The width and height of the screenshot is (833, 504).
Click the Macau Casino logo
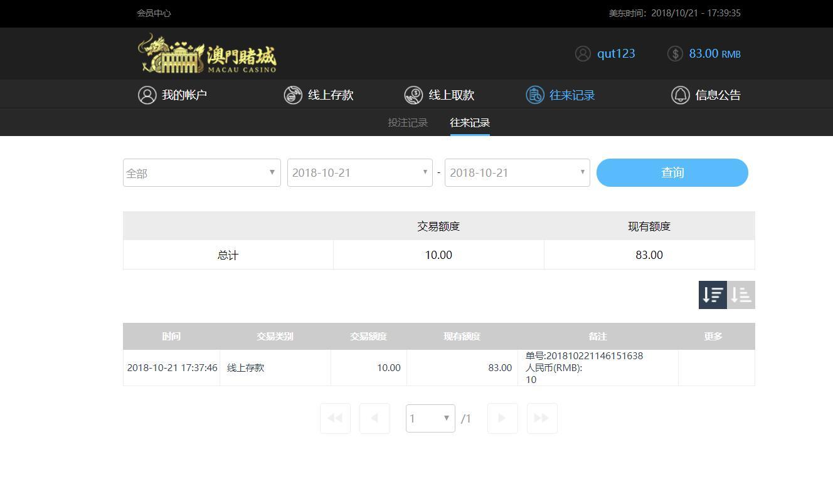pos(207,53)
